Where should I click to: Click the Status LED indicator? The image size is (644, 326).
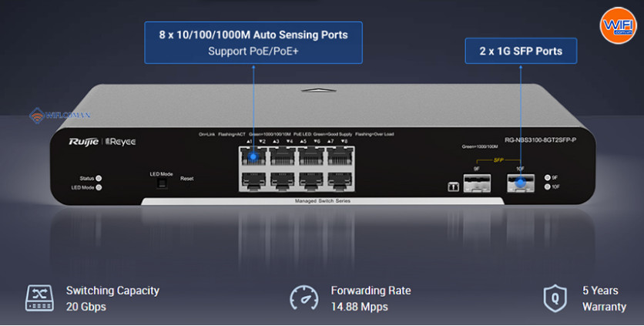(x=99, y=179)
